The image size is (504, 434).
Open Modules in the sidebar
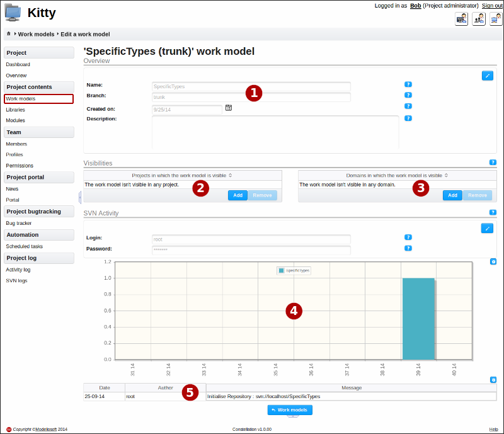tap(15, 120)
